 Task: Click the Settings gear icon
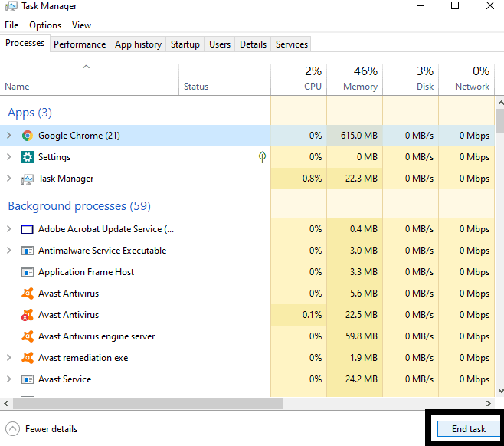tap(28, 157)
